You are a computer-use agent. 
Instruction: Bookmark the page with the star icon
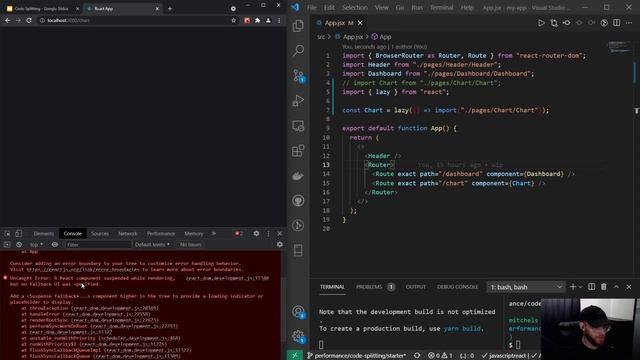(x=233, y=20)
